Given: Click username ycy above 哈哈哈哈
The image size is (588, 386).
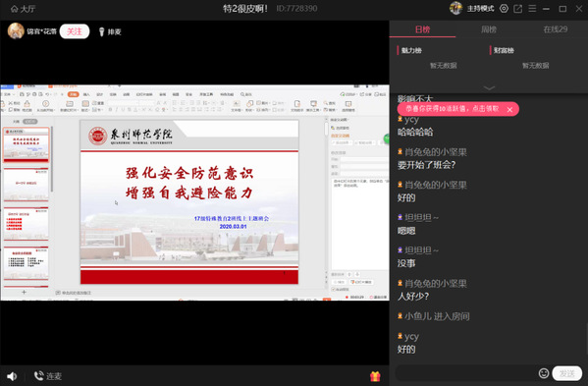Looking at the screenshot, I should tap(411, 120).
